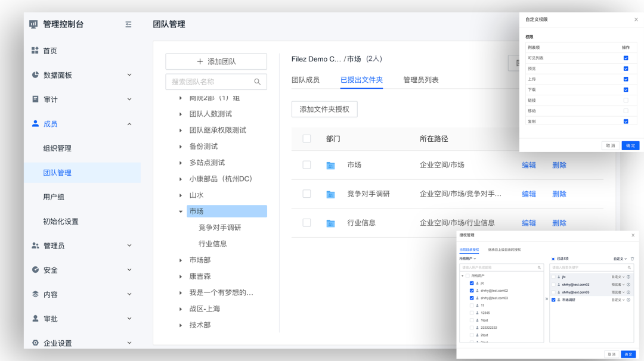Uncheck the 可见列表 permission checkbox
The height and width of the screenshot is (361, 644).
(626, 58)
